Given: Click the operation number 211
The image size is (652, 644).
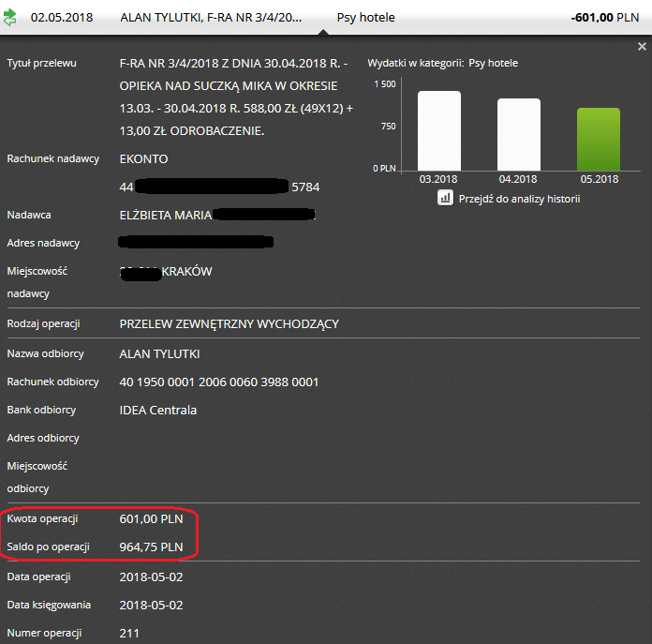Looking at the screenshot, I should (x=129, y=633).
